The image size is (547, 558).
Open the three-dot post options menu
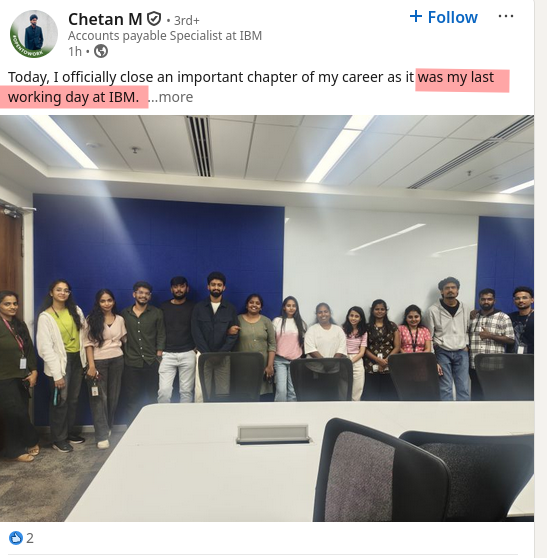pyautogui.click(x=506, y=16)
